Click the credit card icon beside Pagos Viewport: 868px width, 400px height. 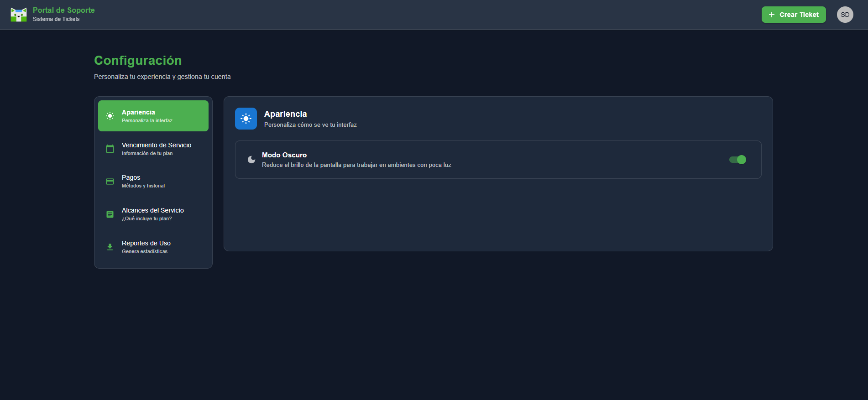pos(110,182)
